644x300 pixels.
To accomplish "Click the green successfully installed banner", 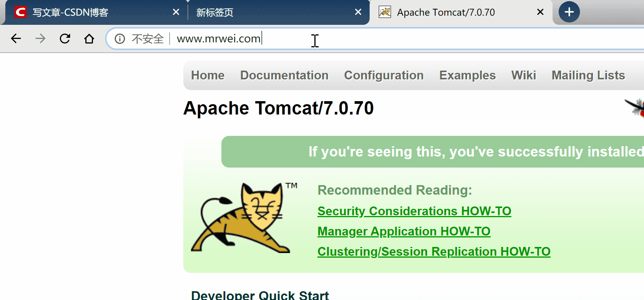I will (x=433, y=152).
